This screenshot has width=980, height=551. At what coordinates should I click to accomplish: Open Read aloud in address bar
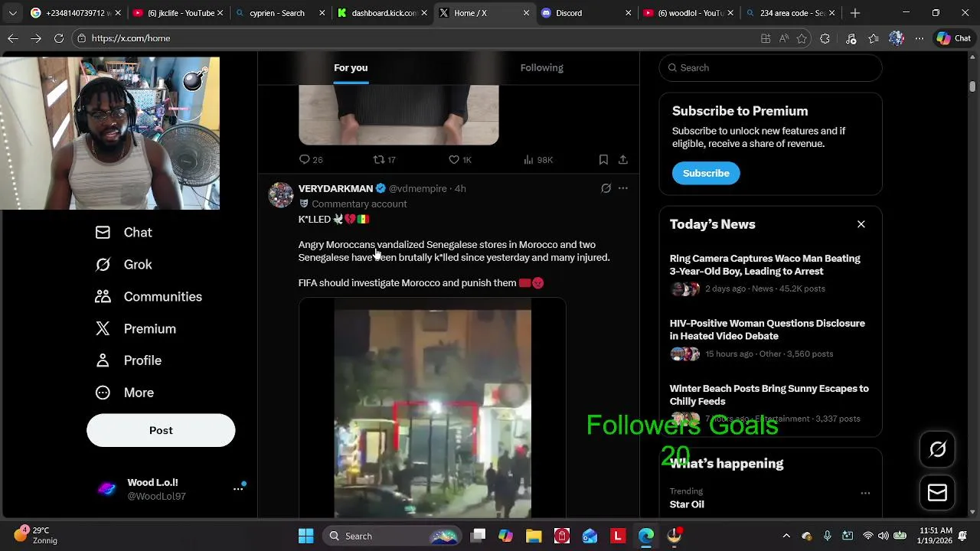[x=783, y=38]
